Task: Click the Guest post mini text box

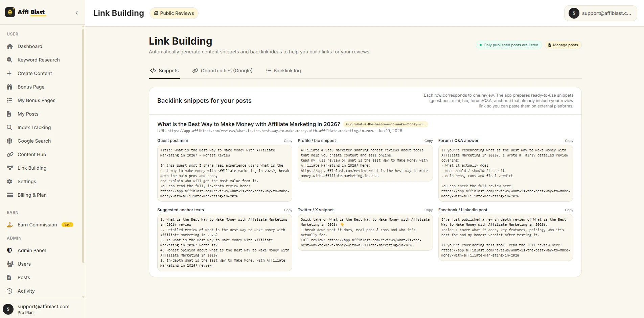Action: click(225, 173)
